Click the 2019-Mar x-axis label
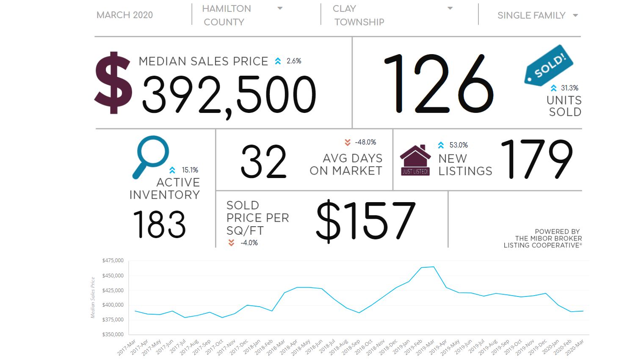Screen dimensions: 644x362 click(x=425, y=347)
